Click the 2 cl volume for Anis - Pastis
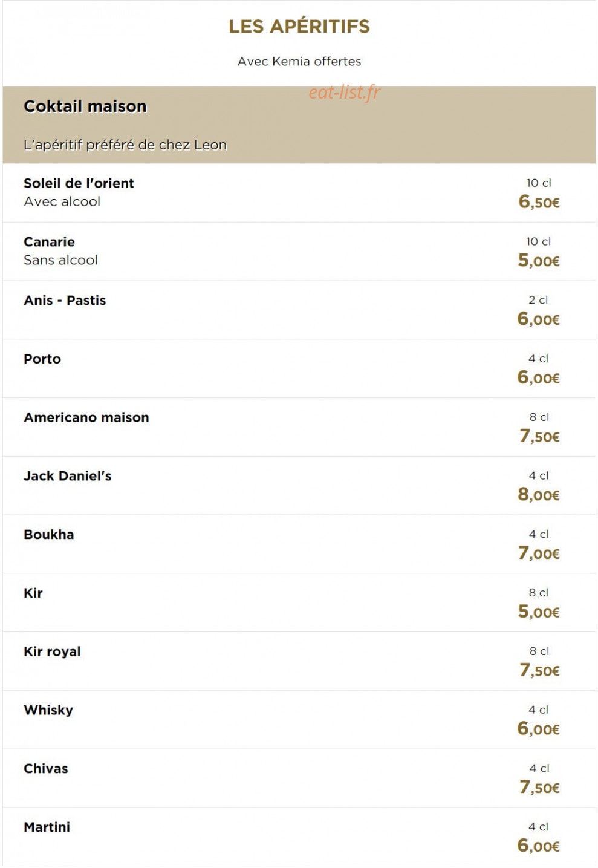This screenshot has height=868, width=598. 538,300
